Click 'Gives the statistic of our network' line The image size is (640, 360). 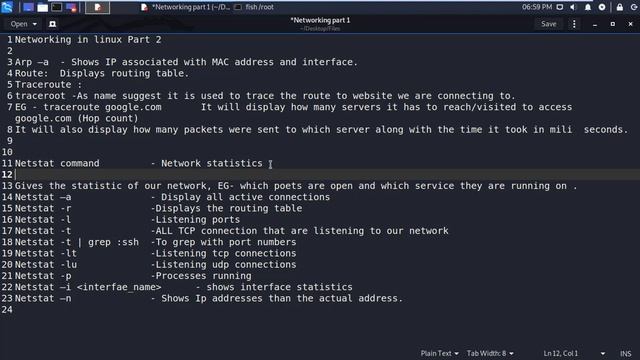coord(110,186)
